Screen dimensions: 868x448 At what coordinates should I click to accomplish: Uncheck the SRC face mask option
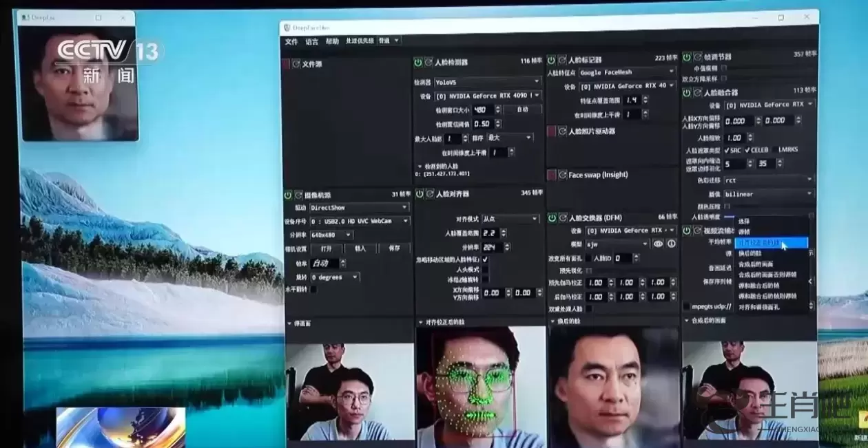point(727,150)
